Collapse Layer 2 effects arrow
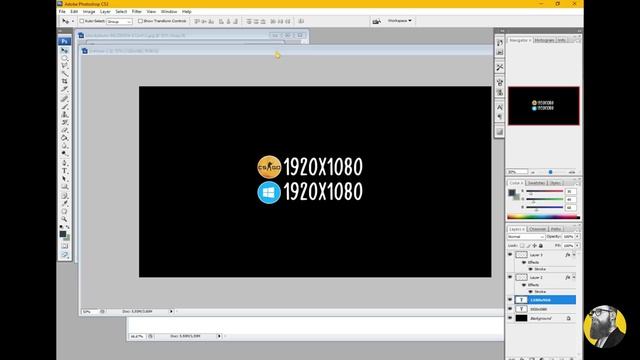This screenshot has width=640, height=360. tap(574, 278)
